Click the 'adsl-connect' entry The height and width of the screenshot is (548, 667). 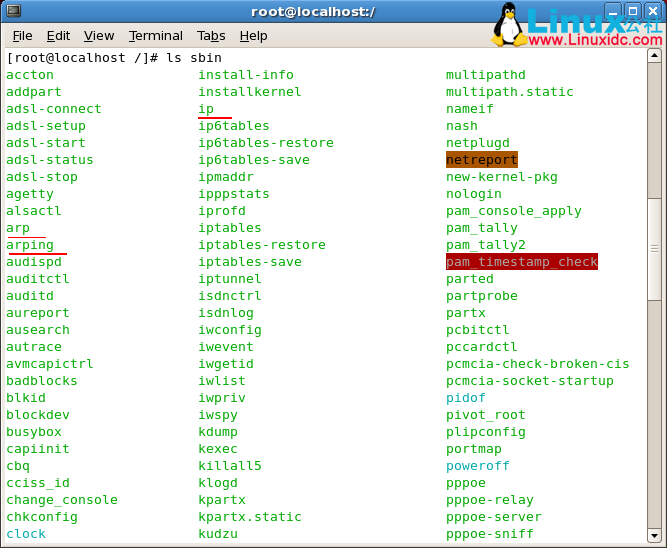pos(54,109)
